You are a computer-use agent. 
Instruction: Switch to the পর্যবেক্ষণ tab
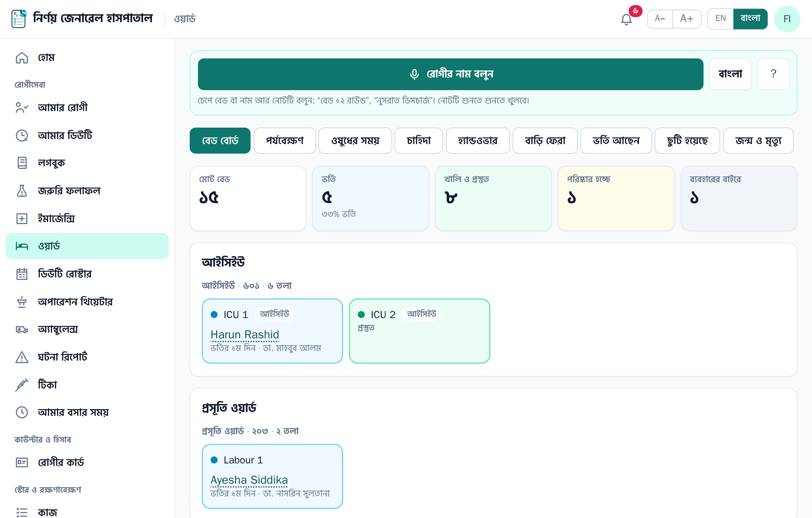click(285, 140)
